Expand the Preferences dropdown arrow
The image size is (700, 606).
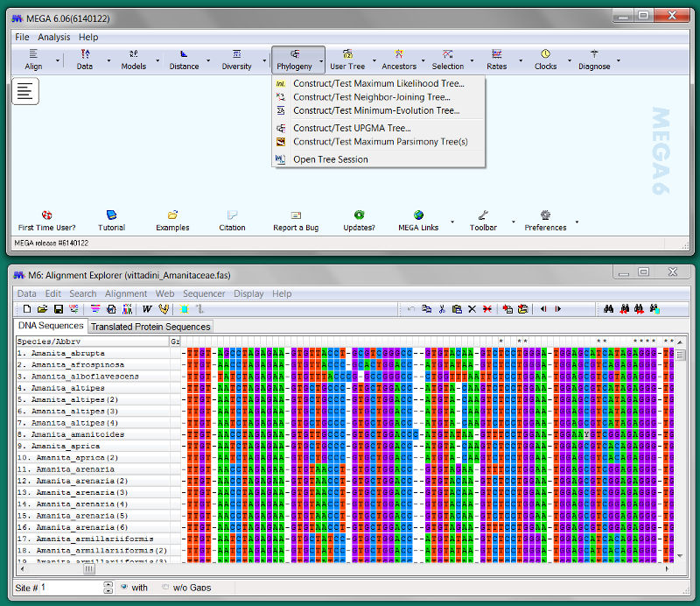(577, 222)
